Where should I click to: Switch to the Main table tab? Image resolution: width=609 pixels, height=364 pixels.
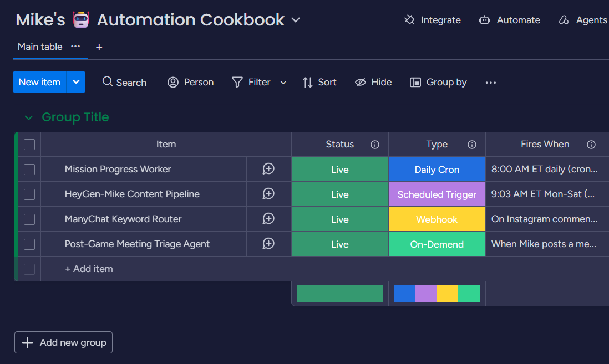40,47
